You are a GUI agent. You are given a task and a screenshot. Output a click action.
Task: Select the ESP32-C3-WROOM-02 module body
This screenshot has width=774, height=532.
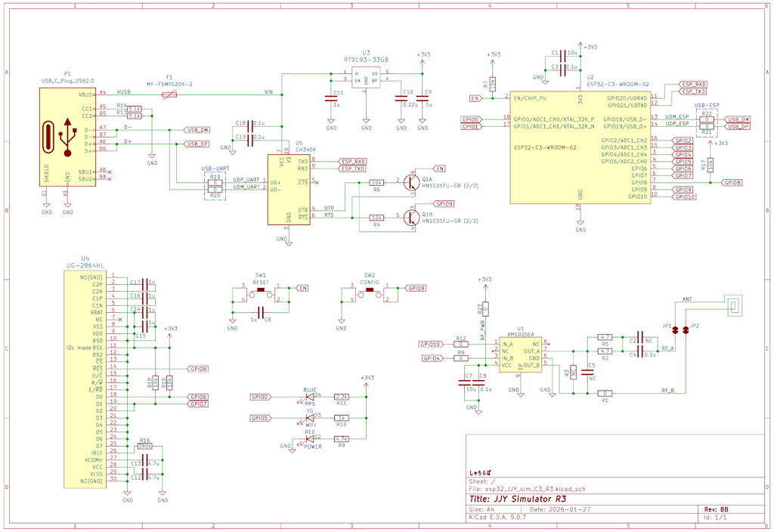click(x=579, y=147)
